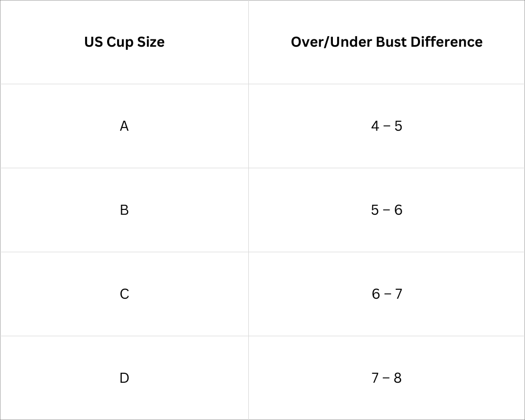Image resolution: width=525 pixels, height=420 pixels.
Task: Click the dash in the 6 – 7 range
Action: tap(387, 294)
